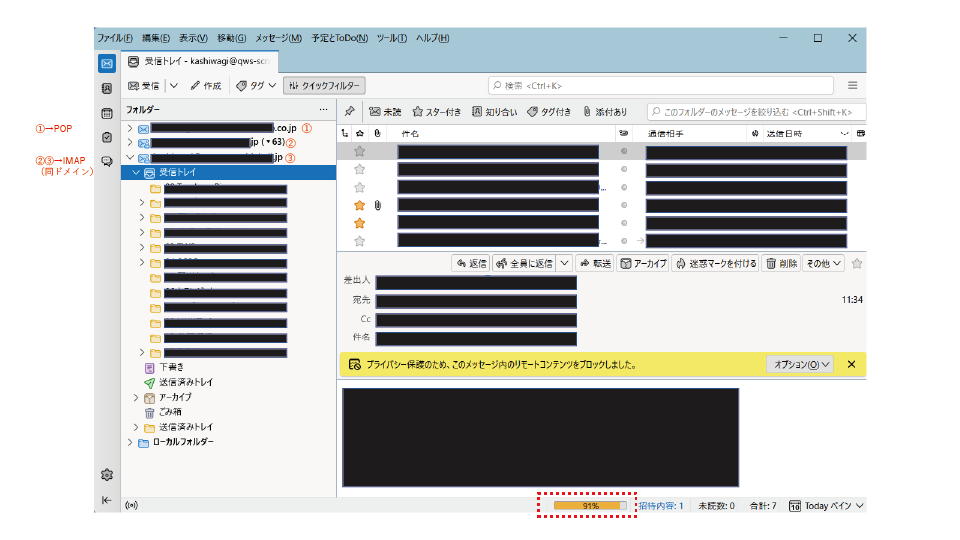The image size is (960, 540).
Task: Collapse the spaces toolbar with the arrow icon
Action: 107,500
